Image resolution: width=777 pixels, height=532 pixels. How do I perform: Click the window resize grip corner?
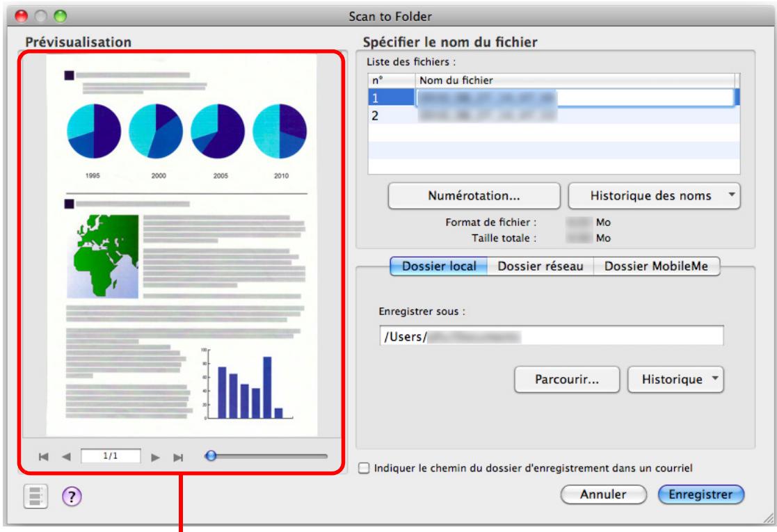click(x=768, y=518)
